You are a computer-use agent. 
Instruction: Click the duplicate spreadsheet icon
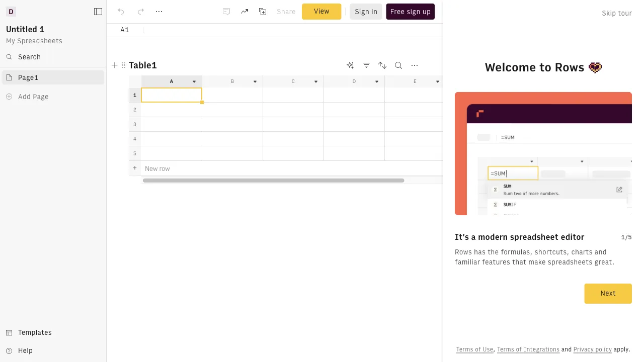click(x=263, y=12)
